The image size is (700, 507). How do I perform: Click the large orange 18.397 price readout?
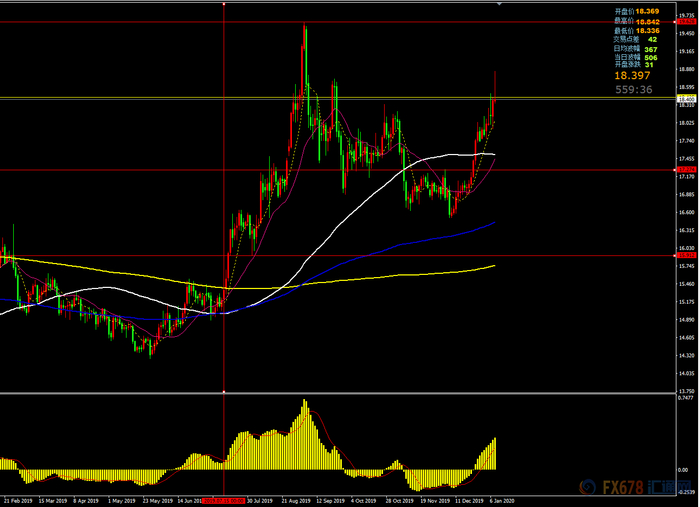[632, 76]
